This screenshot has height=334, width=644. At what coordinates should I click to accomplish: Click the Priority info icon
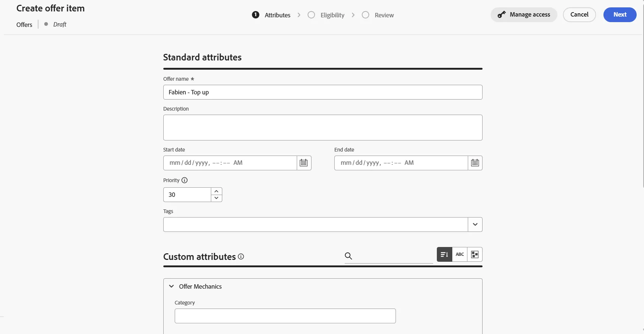[185, 180]
